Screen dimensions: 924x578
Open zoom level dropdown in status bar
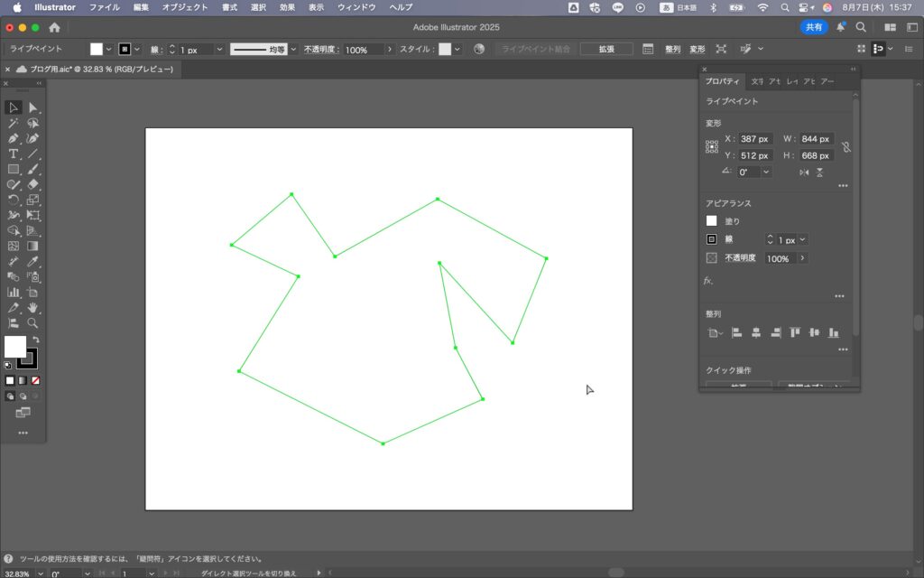[x=40, y=573]
